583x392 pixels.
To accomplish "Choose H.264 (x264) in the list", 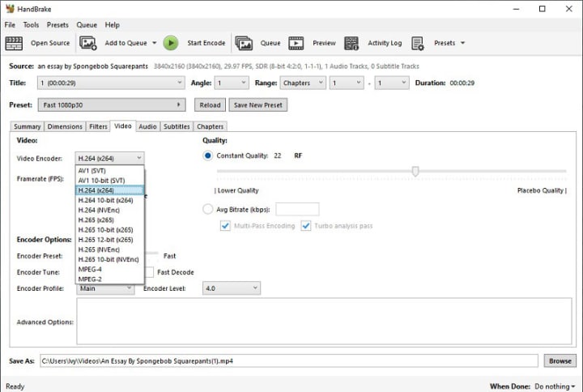I will tap(109, 190).
